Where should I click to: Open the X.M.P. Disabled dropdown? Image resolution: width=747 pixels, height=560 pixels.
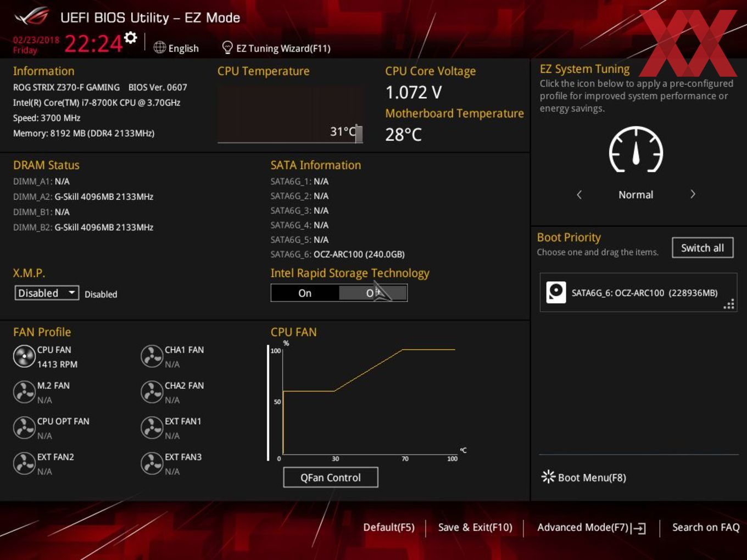[47, 293]
